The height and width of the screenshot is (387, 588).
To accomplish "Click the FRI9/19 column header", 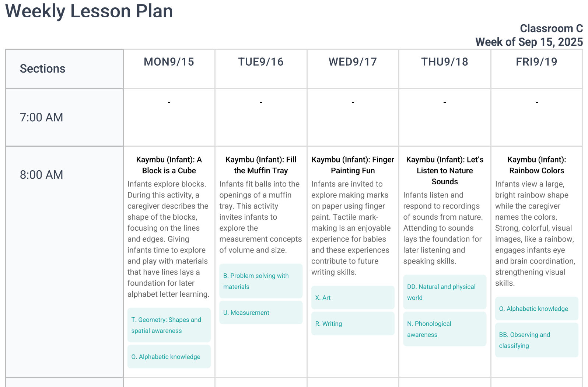I will (x=536, y=62).
